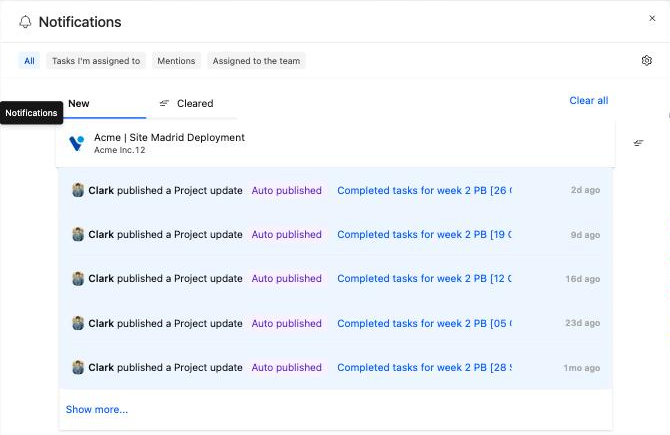The image size is (670, 435).
Task: Click the bell icon beside Notifications title
Action: [25, 22]
